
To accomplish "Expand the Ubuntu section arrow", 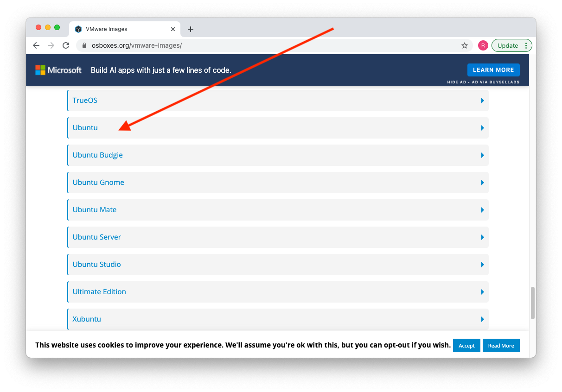I will tap(482, 128).
